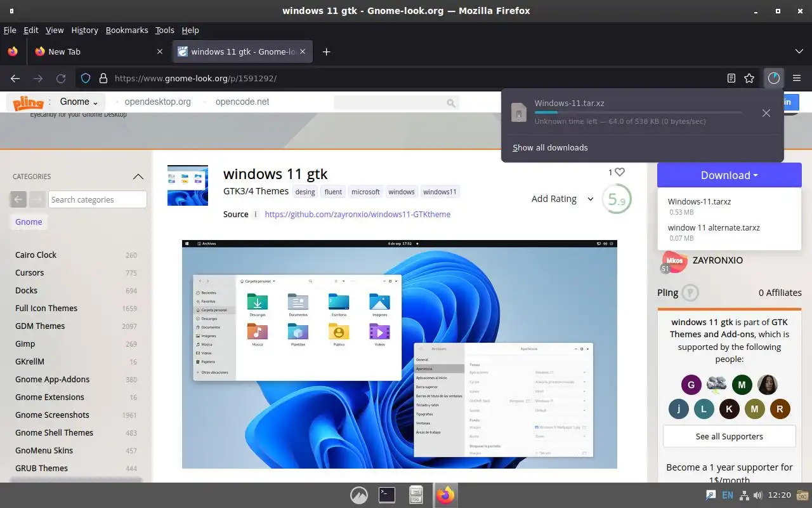Click the fluent tag

[333, 192]
